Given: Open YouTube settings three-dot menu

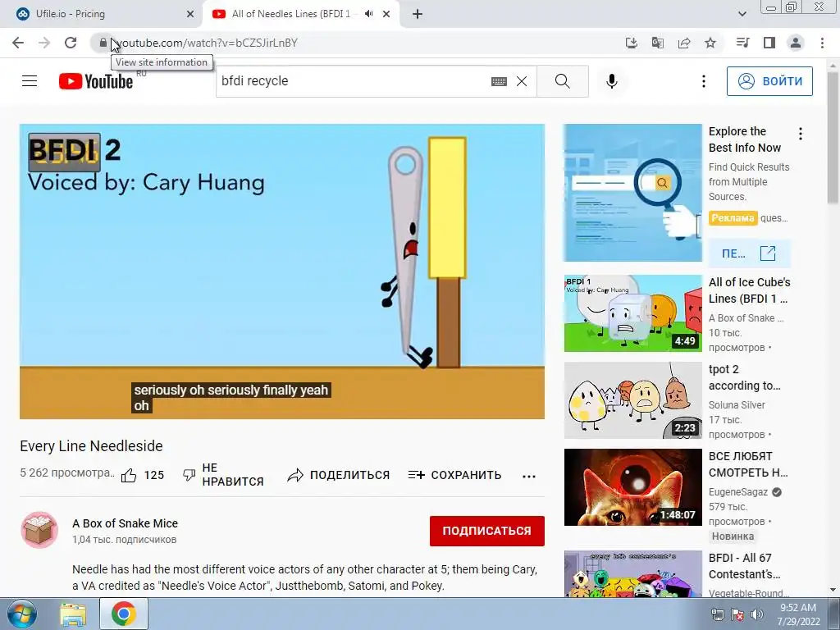Looking at the screenshot, I should click(x=703, y=81).
